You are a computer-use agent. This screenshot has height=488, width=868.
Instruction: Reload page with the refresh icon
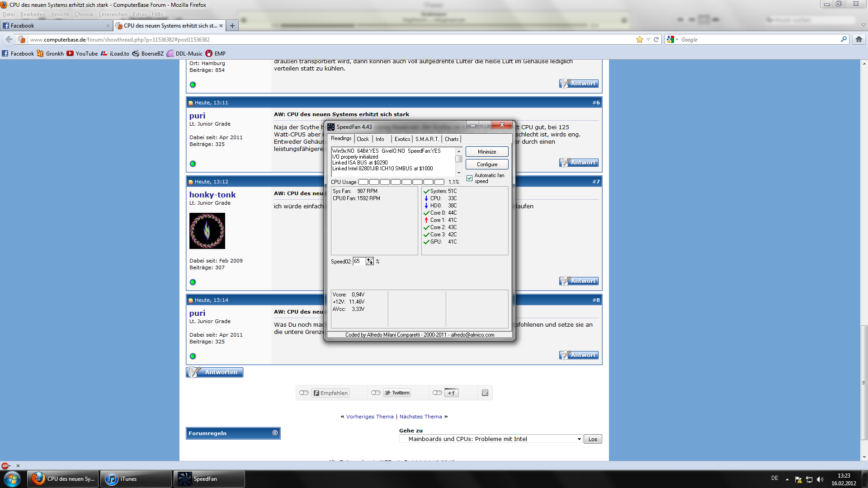click(656, 39)
